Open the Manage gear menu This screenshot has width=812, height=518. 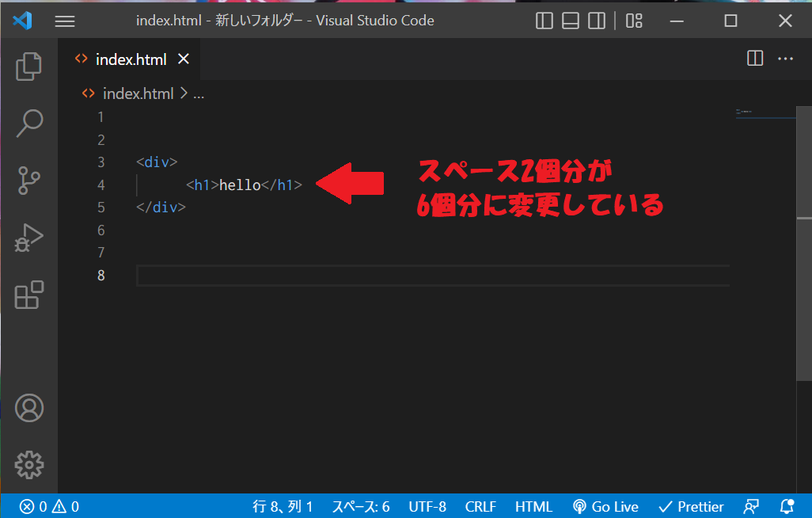[x=29, y=465]
